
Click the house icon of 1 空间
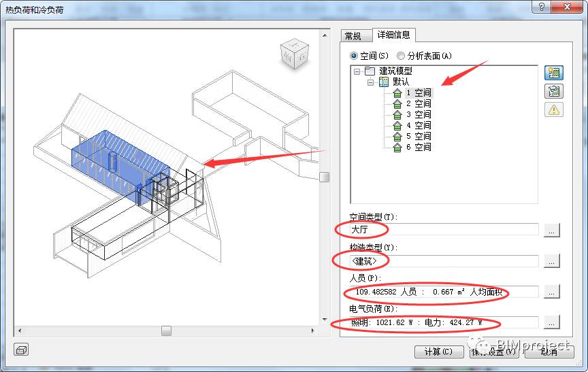pyautogui.click(x=397, y=93)
